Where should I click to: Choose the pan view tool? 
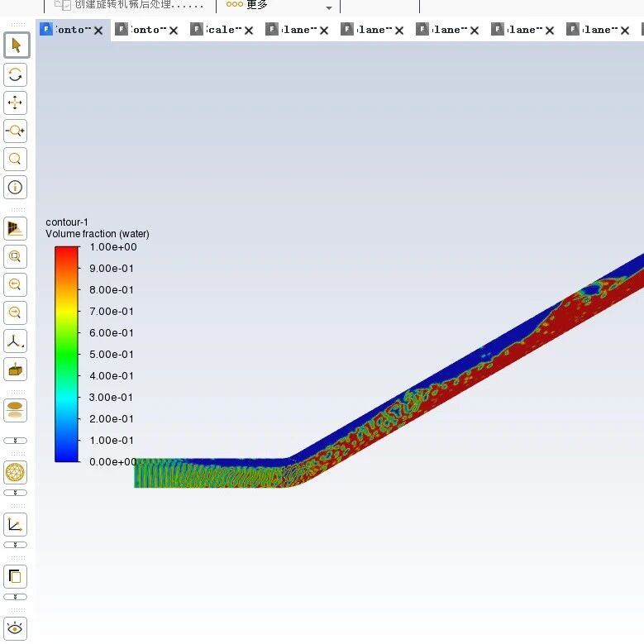pos(15,103)
